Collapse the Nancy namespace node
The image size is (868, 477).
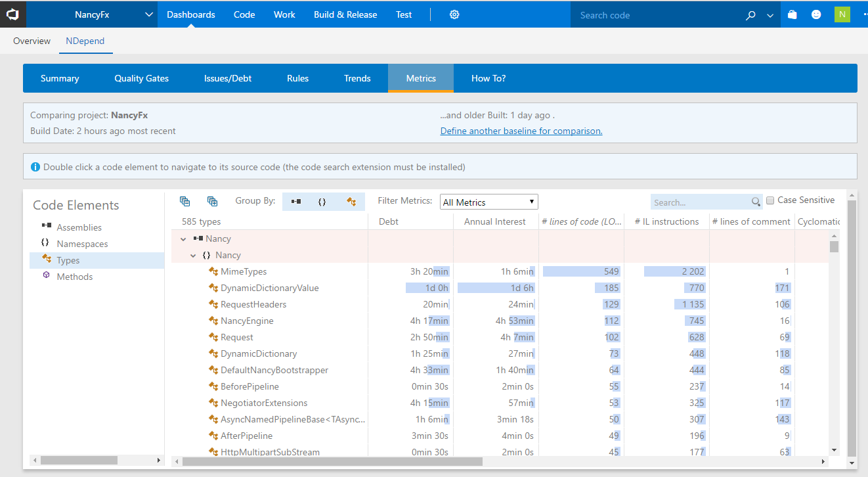pyautogui.click(x=193, y=255)
